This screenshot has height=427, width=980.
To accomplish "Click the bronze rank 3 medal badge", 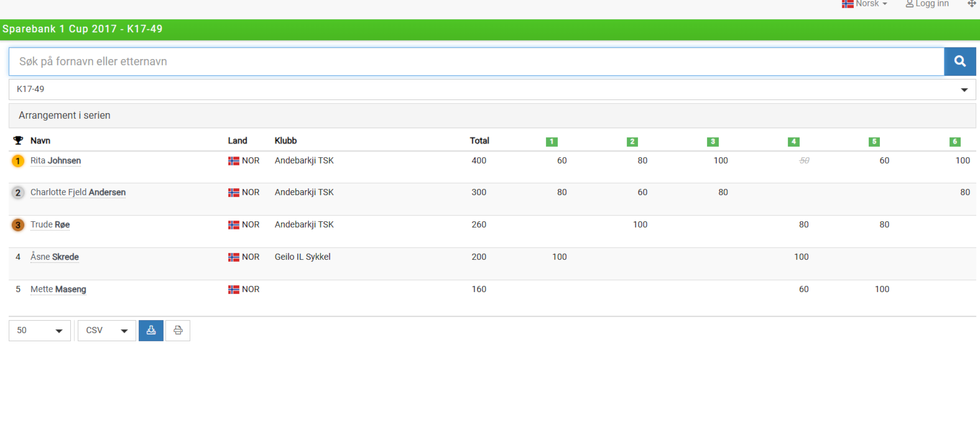I will tap(18, 225).
